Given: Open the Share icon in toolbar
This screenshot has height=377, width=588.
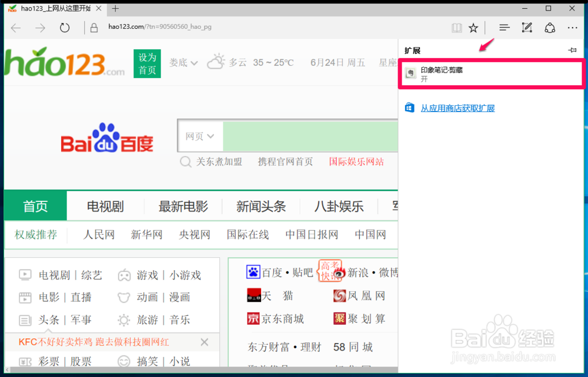Looking at the screenshot, I should (x=550, y=28).
